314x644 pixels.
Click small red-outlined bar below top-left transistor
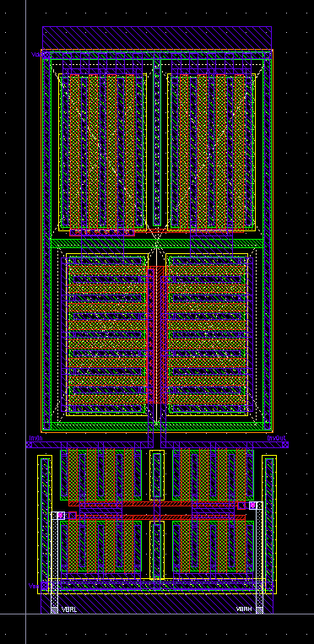[x=102, y=232]
